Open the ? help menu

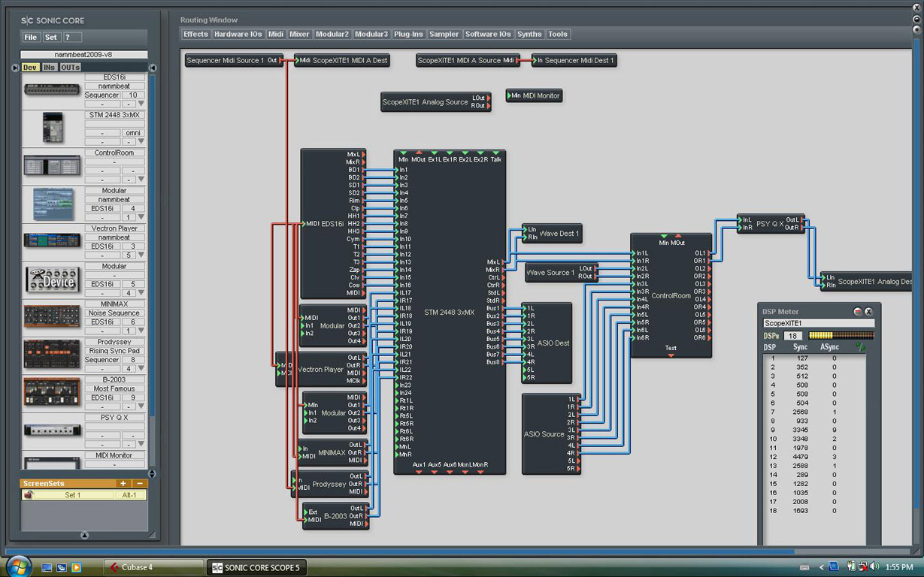click(x=72, y=37)
